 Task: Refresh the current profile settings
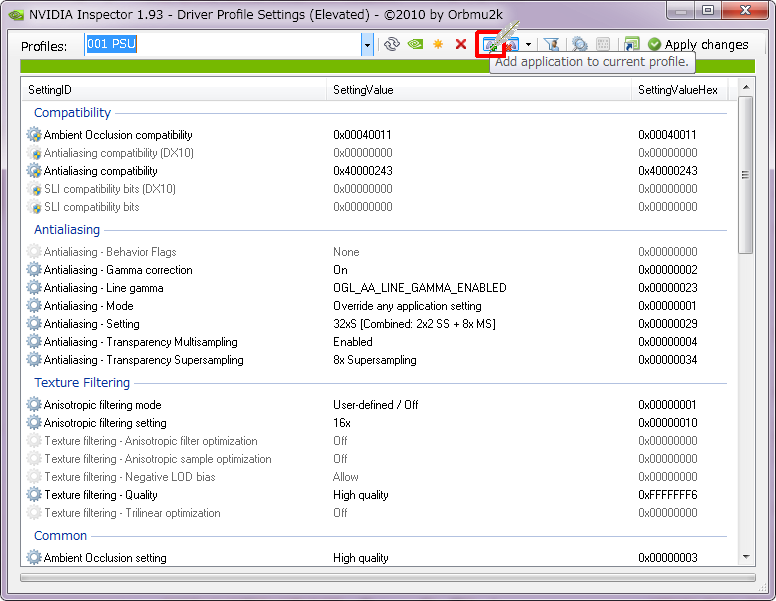(391, 44)
